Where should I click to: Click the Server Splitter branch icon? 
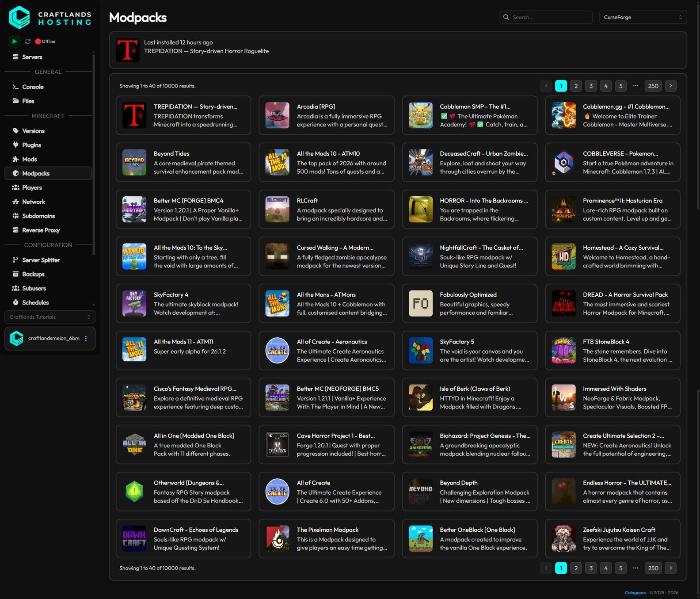tap(15, 260)
